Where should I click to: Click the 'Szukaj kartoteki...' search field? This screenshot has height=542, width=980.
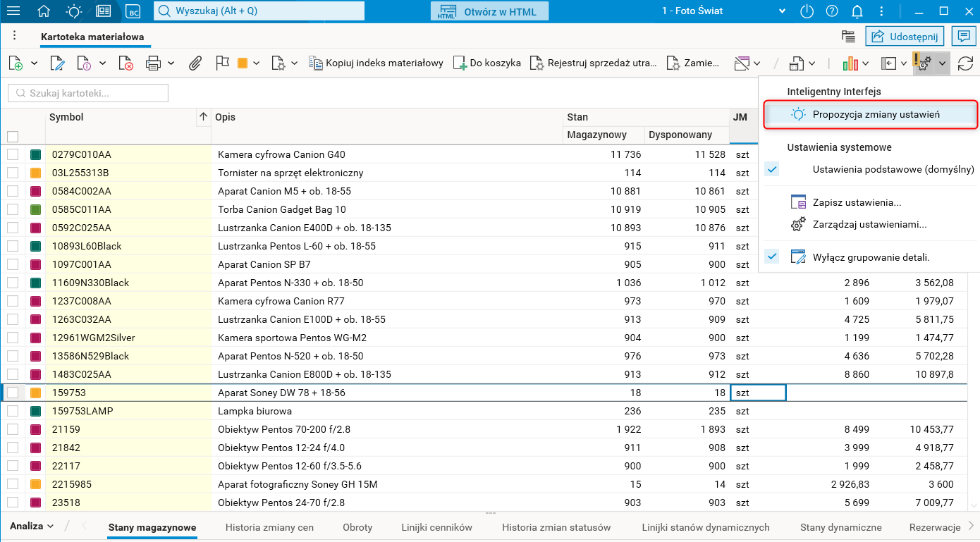88,93
